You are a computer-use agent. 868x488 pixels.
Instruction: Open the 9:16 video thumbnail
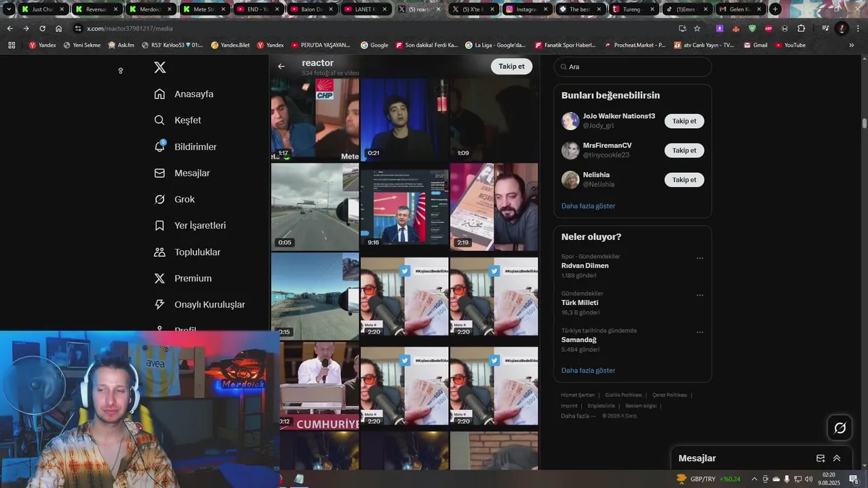404,207
